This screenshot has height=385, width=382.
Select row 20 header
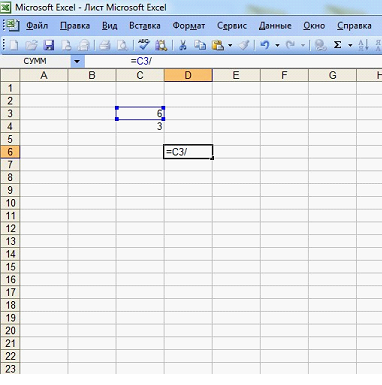(10, 330)
